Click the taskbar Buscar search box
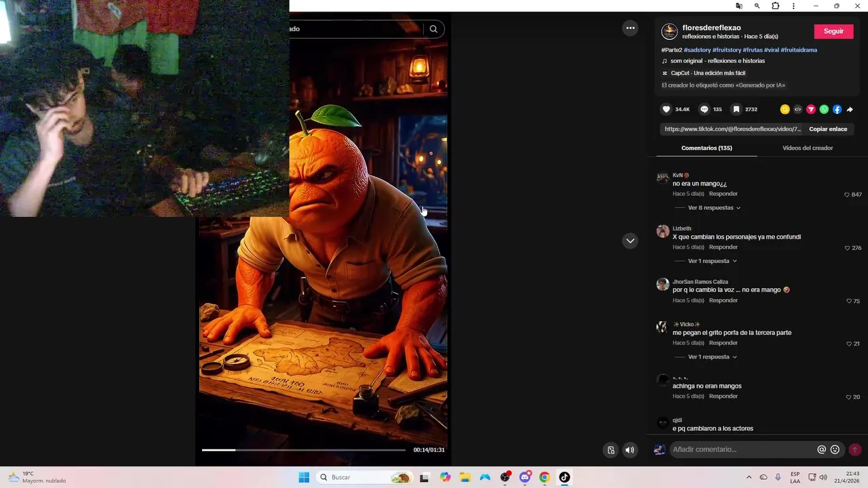This screenshot has width=868, height=488. [365, 477]
